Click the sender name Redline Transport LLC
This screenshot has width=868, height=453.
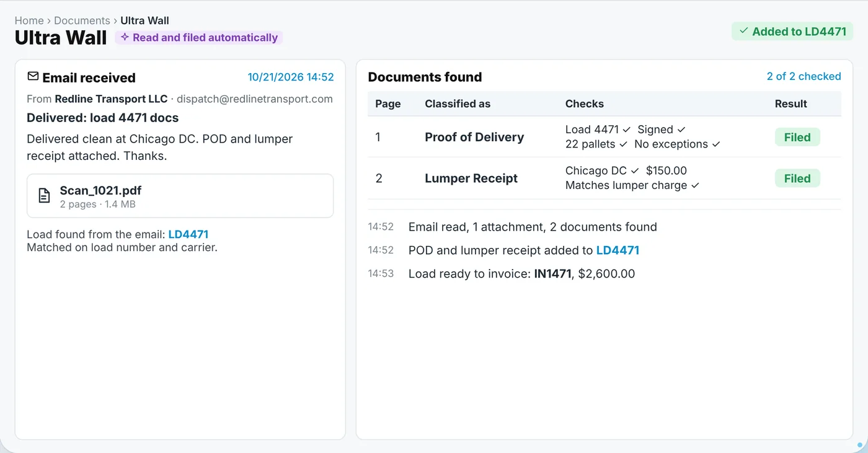[x=111, y=99]
